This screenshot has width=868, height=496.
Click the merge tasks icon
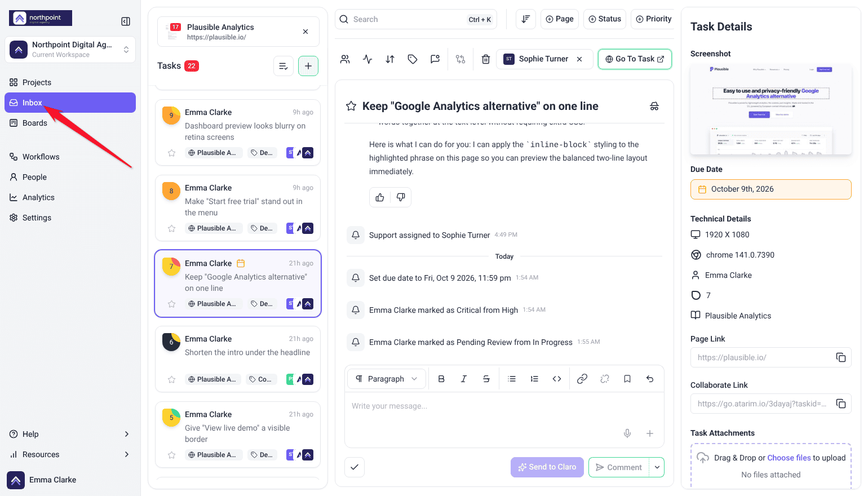tap(460, 59)
